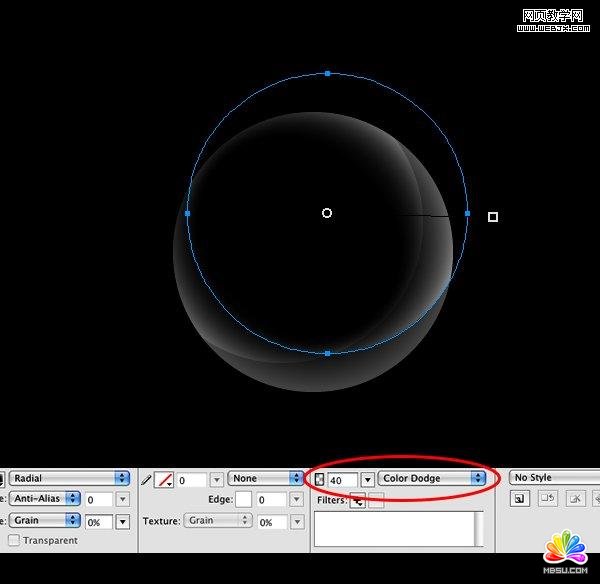The height and width of the screenshot is (584, 600).
Task: Add a live filter using the Filters plus button
Action: tap(357, 501)
